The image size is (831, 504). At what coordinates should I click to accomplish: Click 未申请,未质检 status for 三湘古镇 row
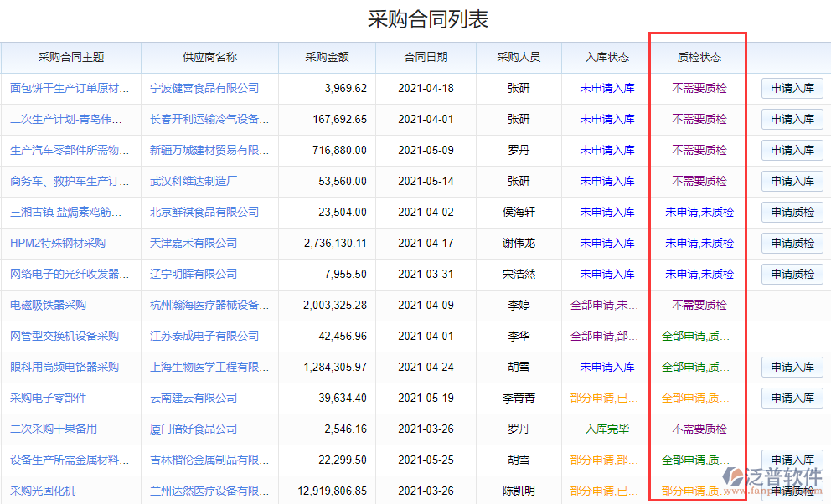click(x=698, y=212)
